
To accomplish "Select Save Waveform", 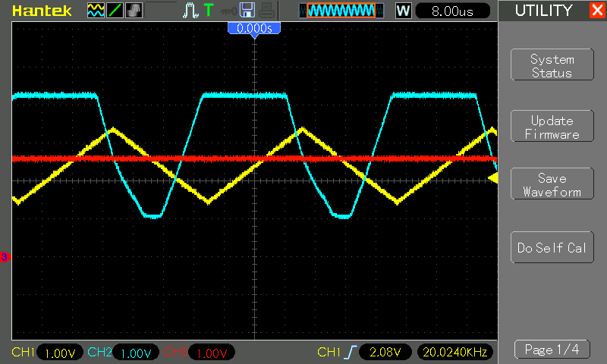I will 552,184.
